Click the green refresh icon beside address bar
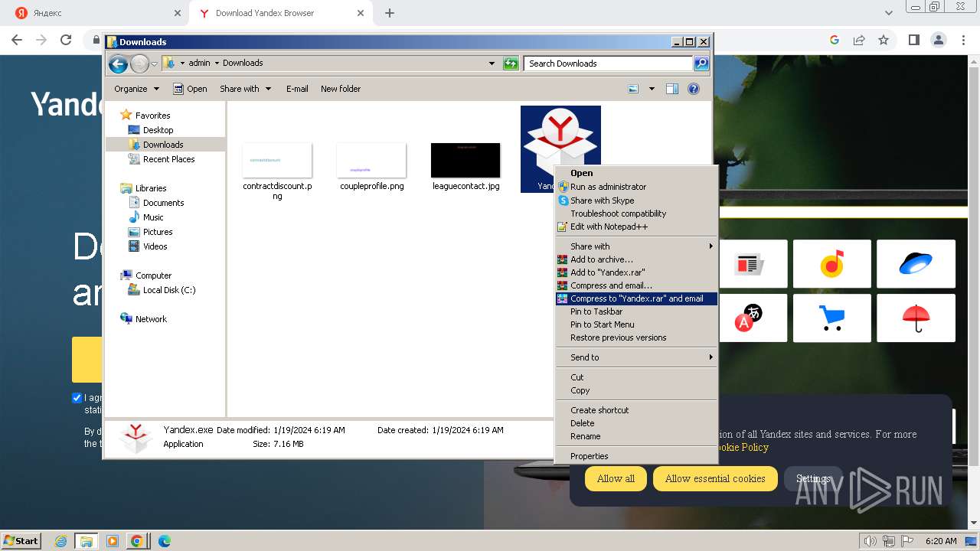This screenshot has height=551, width=980. 511,64
